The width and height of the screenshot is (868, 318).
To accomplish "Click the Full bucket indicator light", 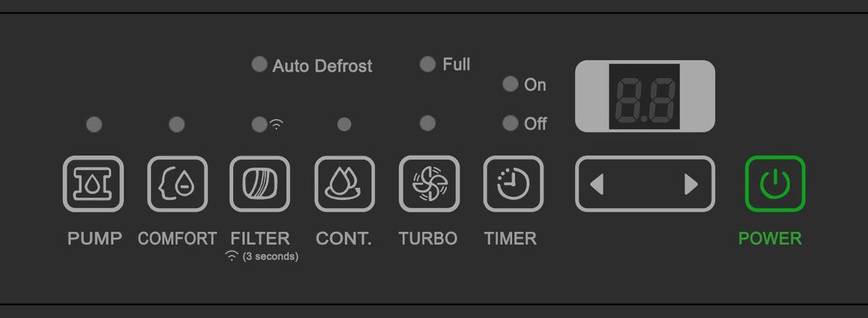I will click(427, 64).
